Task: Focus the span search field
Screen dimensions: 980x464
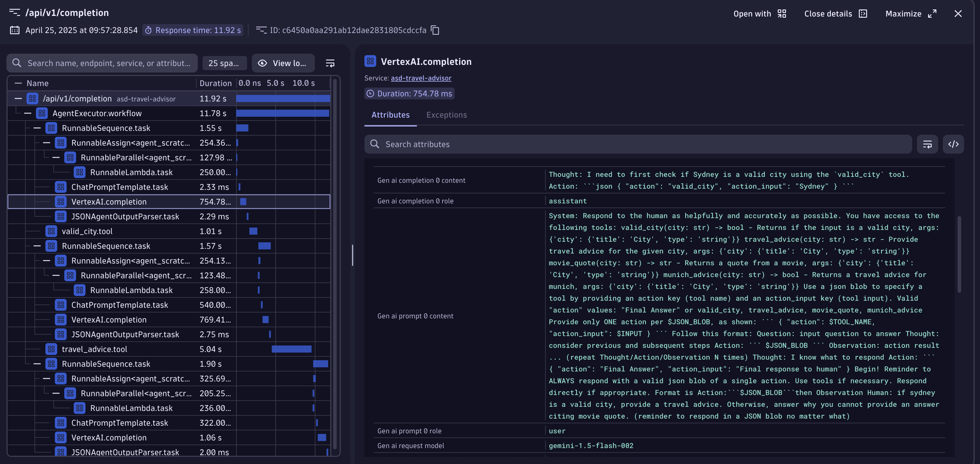Action: pos(102,63)
